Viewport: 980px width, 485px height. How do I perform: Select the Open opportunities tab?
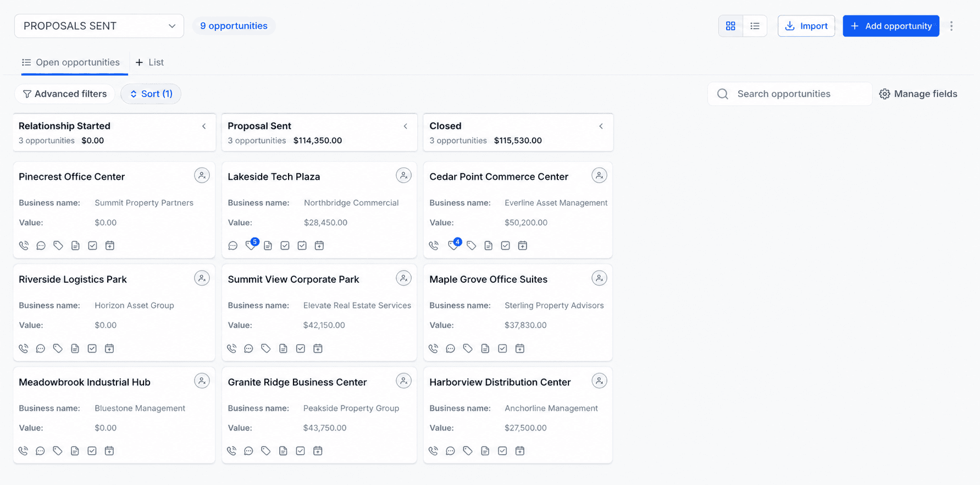71,63
